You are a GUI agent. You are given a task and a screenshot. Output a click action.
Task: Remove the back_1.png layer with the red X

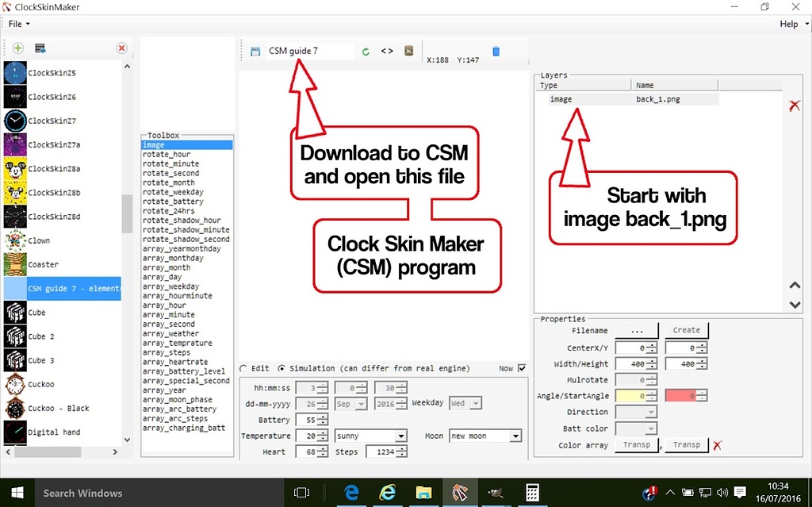pos(795,105)
